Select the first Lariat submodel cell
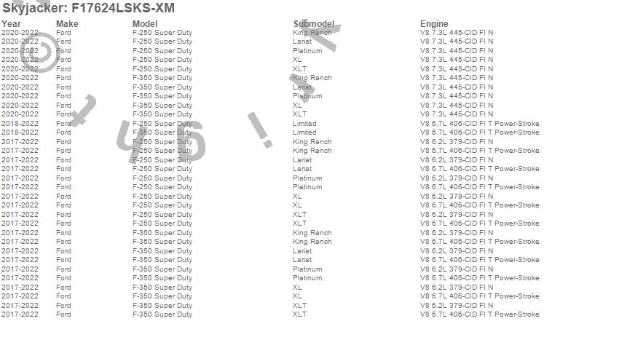This screenshot has width=619, height=364. tap(302, 41)
